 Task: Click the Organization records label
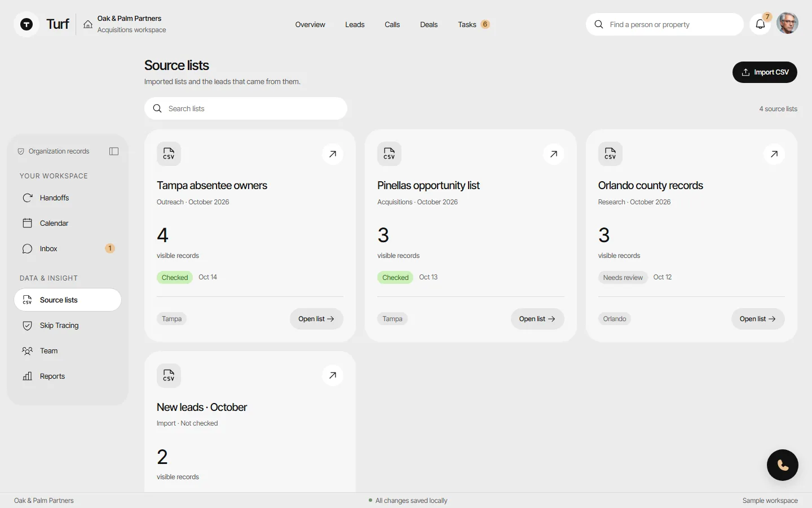[59, 151]
